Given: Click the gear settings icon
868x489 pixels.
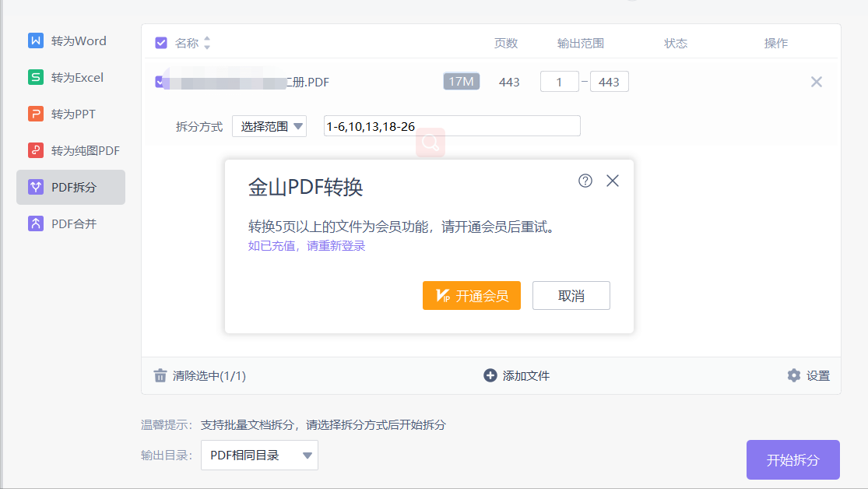Looking at the screenshot, I should pos(794,375).
